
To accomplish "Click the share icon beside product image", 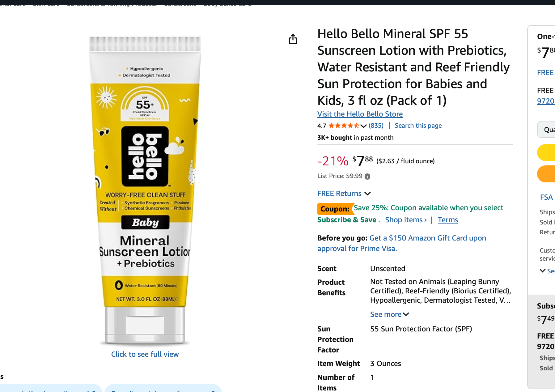I will (x=293, y=39).
